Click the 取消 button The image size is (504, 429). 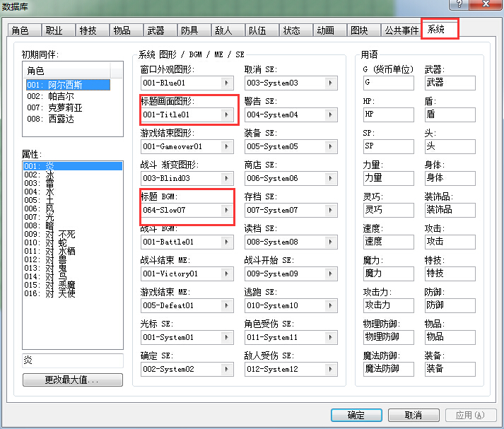click(414, 415)
